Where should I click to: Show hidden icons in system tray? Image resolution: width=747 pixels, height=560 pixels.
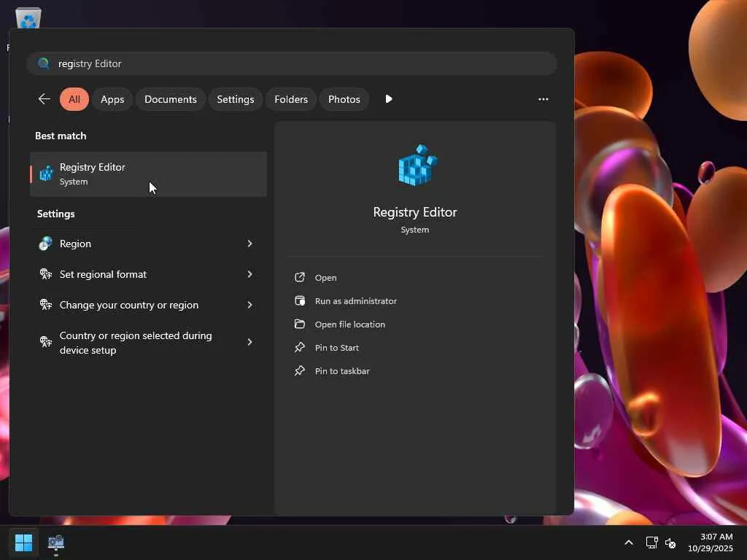(x=629, y=542)
